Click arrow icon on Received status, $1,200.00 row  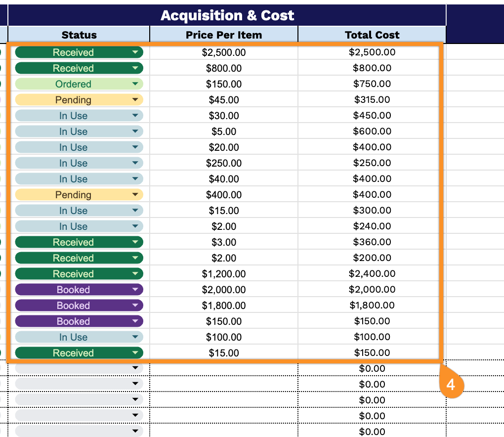pyautogui.click(x=135, y=274)
